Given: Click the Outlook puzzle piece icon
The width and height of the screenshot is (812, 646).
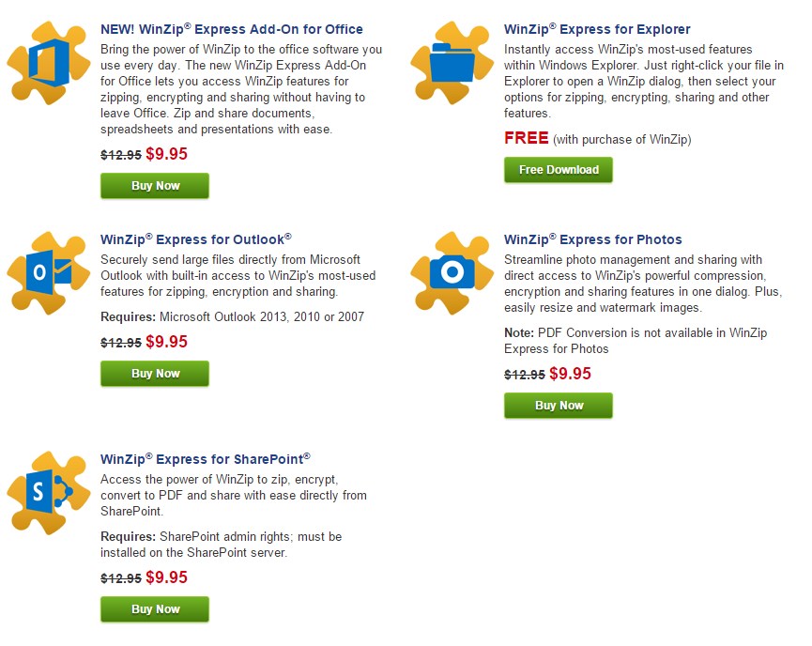Looking at the screenshot, I should pos(49,273).
